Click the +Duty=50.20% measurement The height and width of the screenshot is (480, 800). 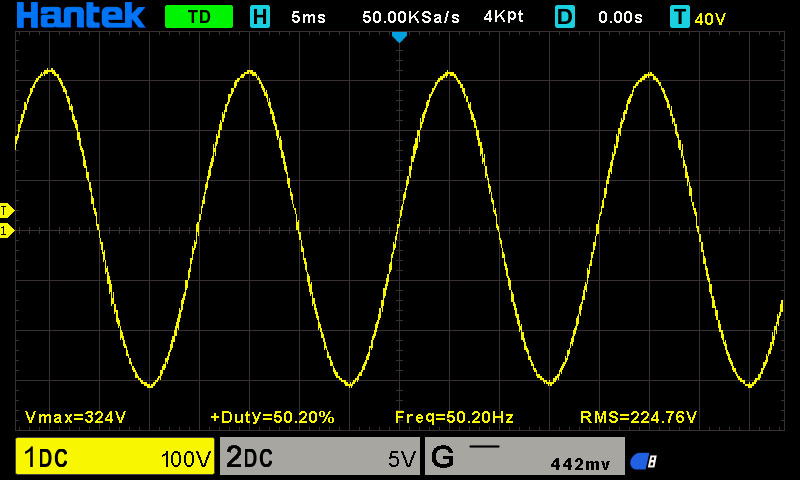(272, 417)
